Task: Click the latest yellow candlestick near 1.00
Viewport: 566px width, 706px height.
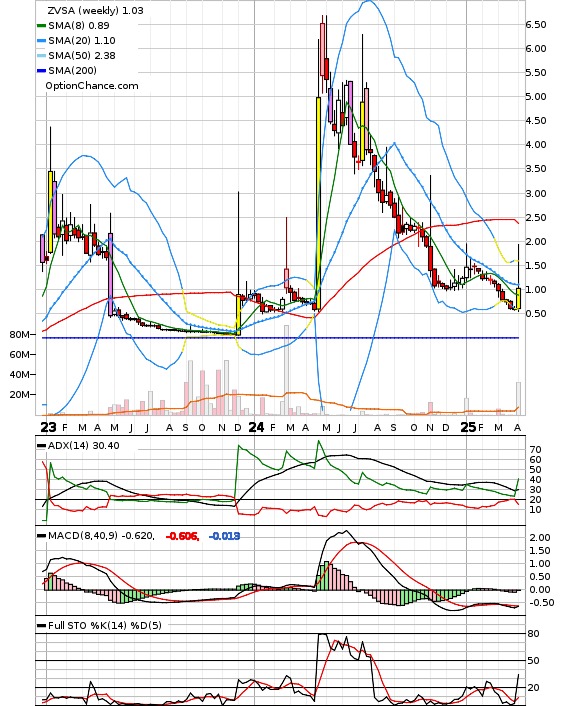Action: tap(518, 298)
